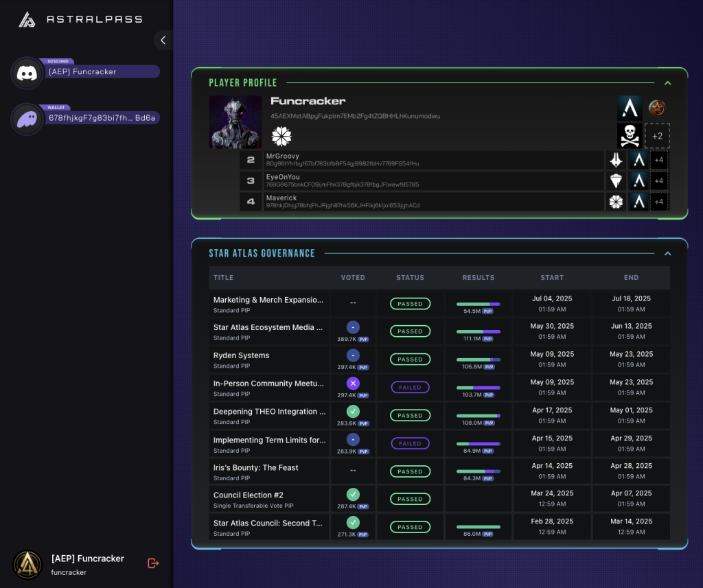Click the Phantom wallet ghost icon
The image size is (703, 588).
click(26, 117)
